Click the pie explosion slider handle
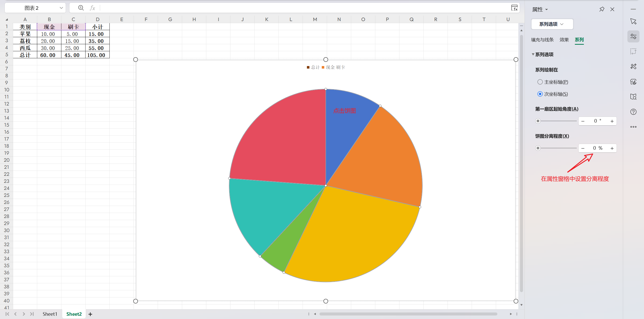Viewport: 644px width, 319px height. click(x=538, y=148)
